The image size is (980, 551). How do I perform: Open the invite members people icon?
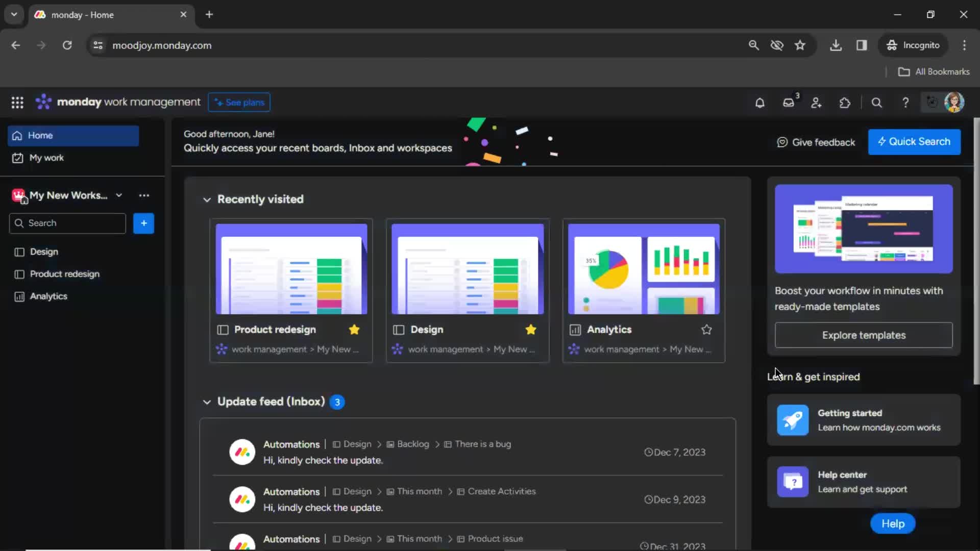817,102
